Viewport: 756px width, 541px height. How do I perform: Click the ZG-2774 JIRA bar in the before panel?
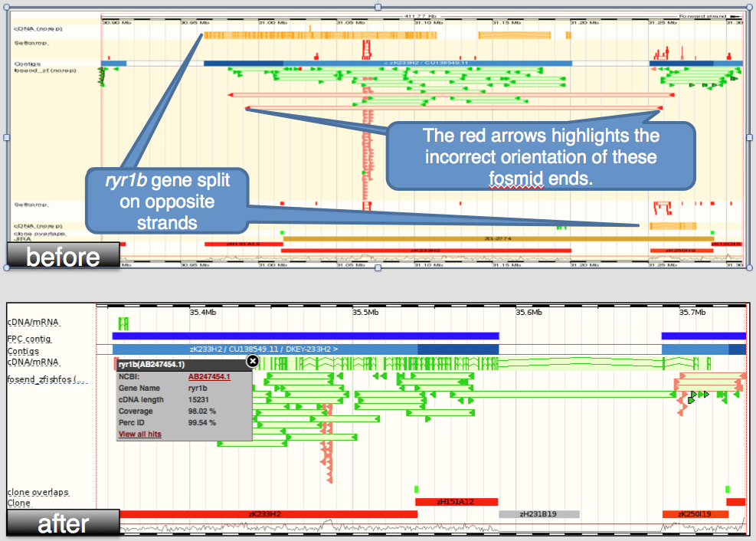point(498,239)
